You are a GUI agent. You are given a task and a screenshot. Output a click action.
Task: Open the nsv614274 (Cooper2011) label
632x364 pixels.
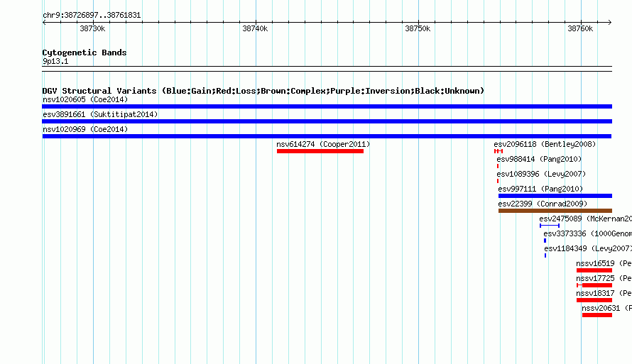click(x=323, y=144)
